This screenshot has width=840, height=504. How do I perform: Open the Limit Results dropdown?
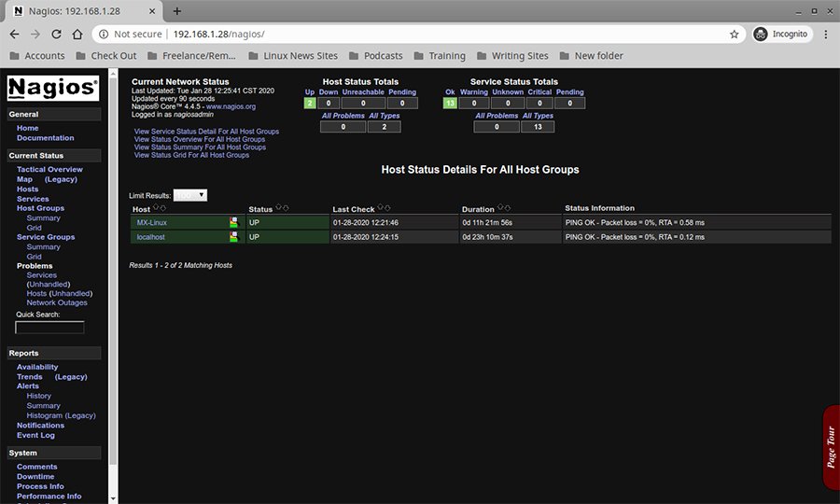click(190, 195)
